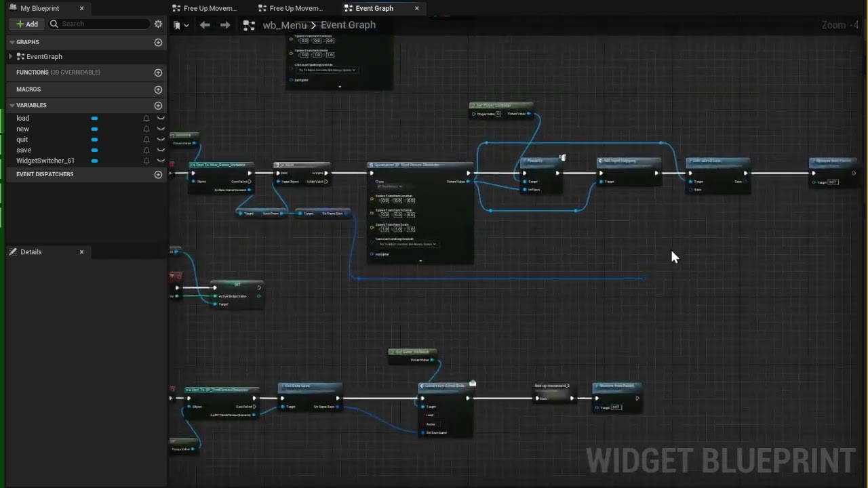Image resolution: width=868 pixels, height=488 pixels.
Task: Click the quit variable type pill
Action: (x=94, y=140)
